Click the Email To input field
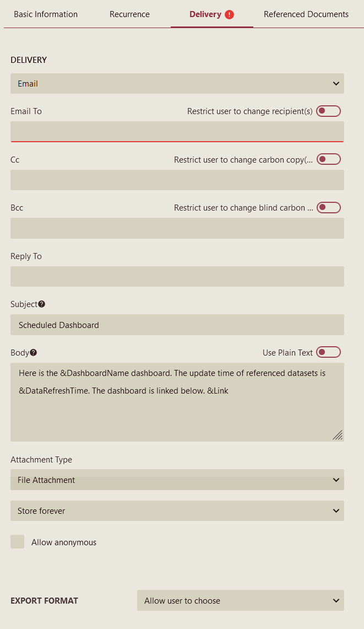Screen dimensions: 364x629 (177, 132)
